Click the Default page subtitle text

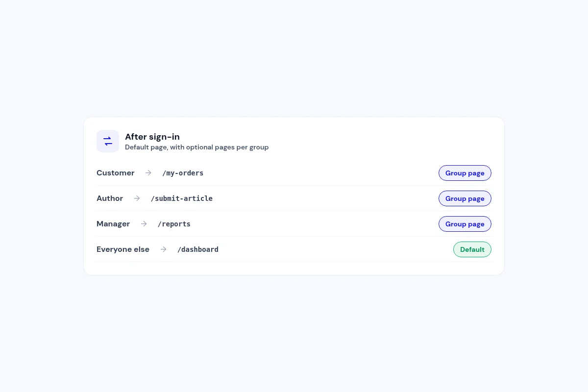[196, 147]
